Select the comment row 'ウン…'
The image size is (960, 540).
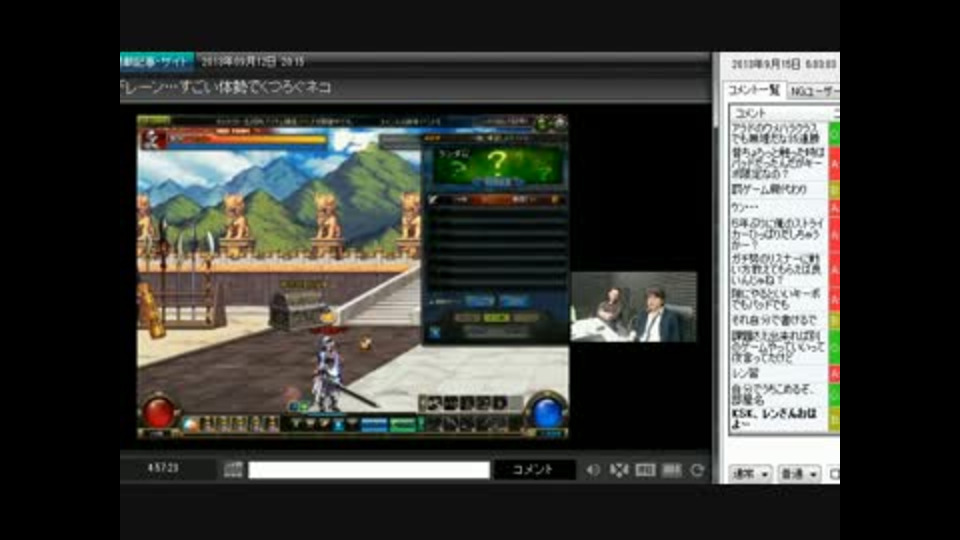point(779,207)
